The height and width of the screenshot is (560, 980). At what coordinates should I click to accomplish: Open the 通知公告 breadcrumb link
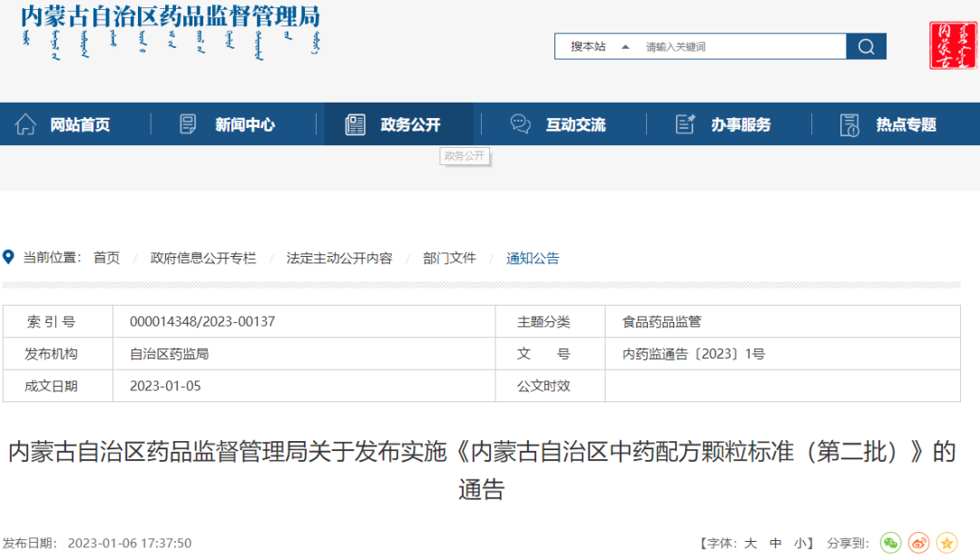[533, 258]
